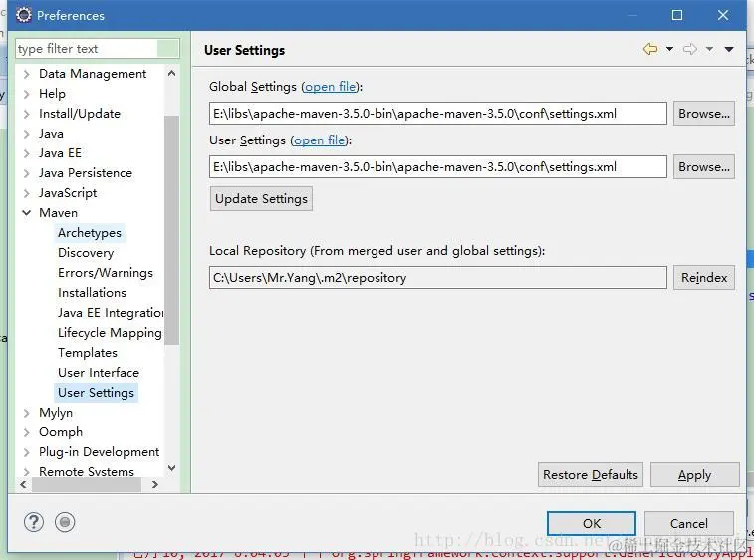754x560 pixels.
Task: Select the Oomph tree item
Action: [61, 432]
